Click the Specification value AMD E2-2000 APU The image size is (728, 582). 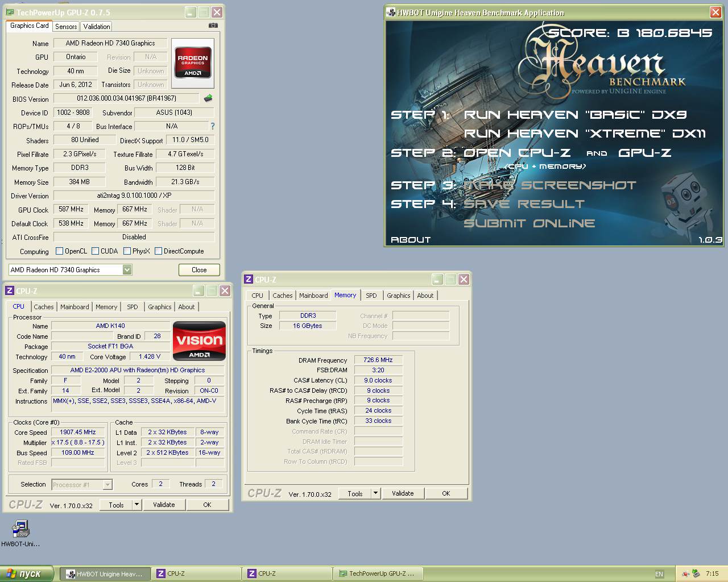(x=137, y=370)
